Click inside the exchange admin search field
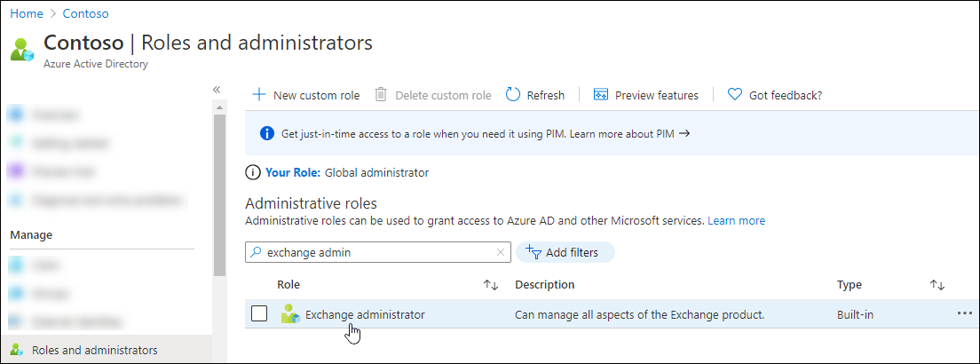This screenshot has width=980, height=364. (373, 253)
